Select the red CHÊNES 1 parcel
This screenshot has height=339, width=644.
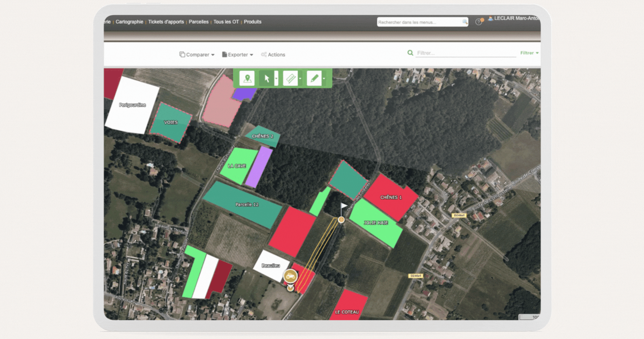391,198
